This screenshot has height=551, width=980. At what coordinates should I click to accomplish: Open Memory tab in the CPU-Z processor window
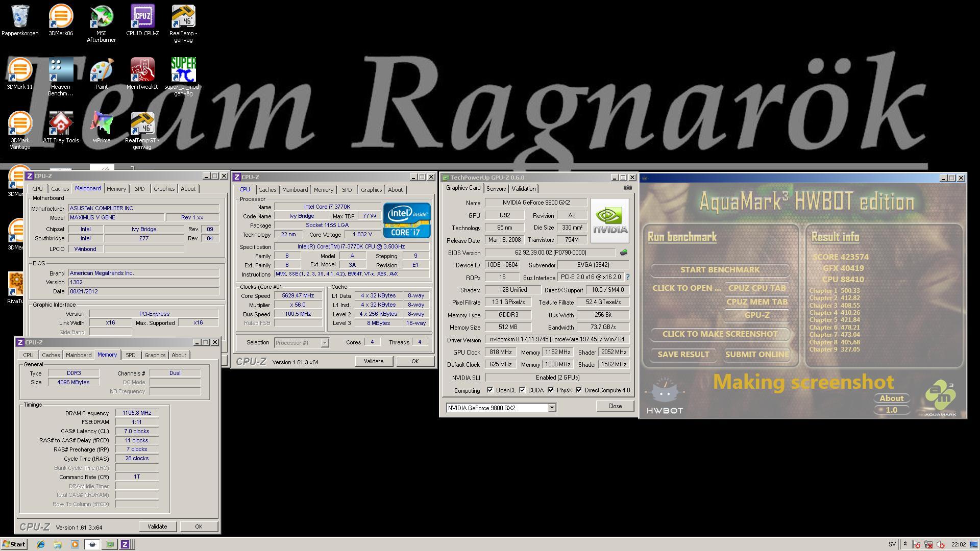coord(324,190)
